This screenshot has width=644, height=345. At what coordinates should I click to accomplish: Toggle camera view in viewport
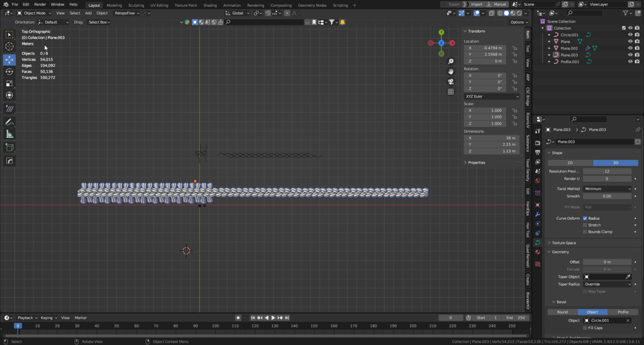pos(451,82)
